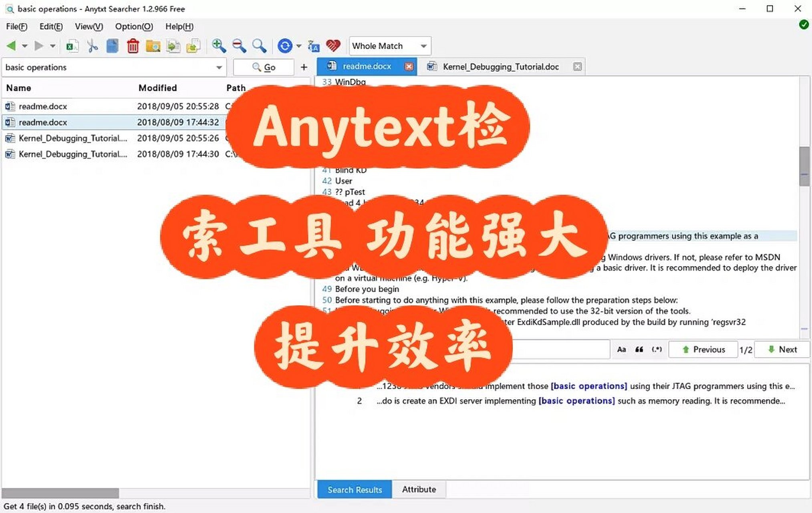Toggle whole-word quotes option

click(x=639, y=349)
